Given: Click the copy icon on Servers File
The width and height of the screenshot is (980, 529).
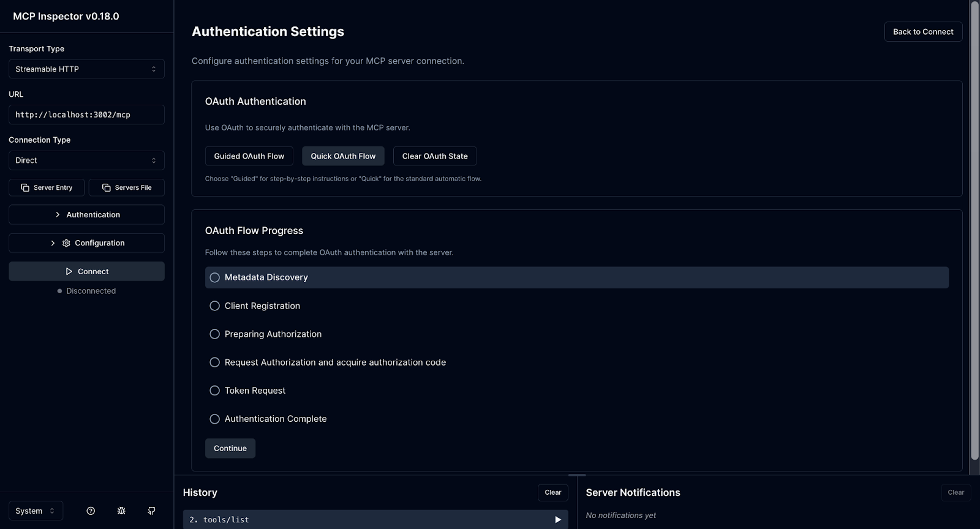Looking at the screenshot, I should pos(107,187).
